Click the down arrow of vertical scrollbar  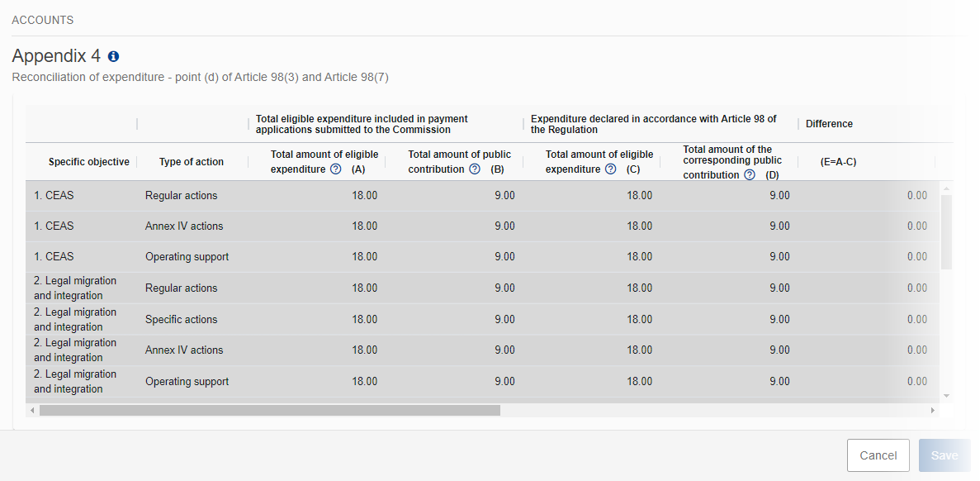click(x=946, y=396)
